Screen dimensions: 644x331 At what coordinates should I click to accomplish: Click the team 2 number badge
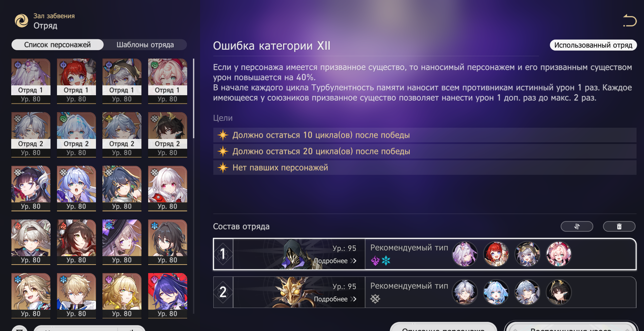(x=223, y=292)
